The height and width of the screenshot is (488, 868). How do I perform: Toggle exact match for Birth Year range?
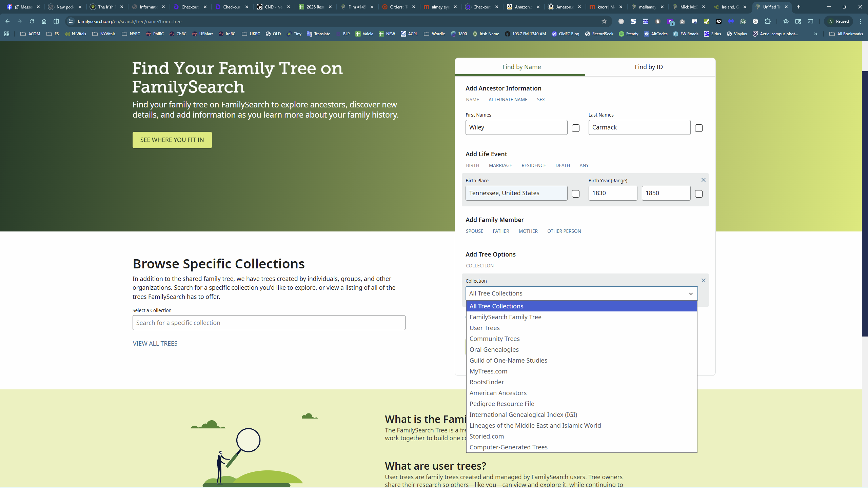click(699, 194)
